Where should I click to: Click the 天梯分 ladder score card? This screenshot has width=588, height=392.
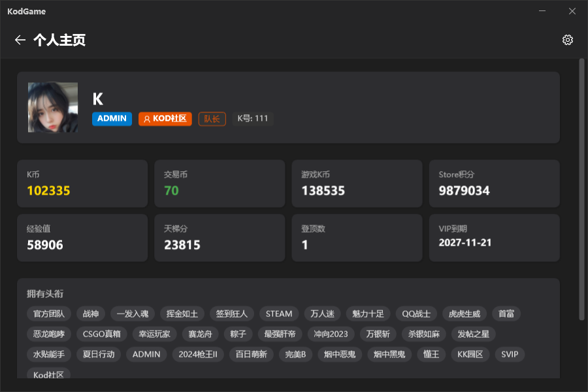point(220,238)
